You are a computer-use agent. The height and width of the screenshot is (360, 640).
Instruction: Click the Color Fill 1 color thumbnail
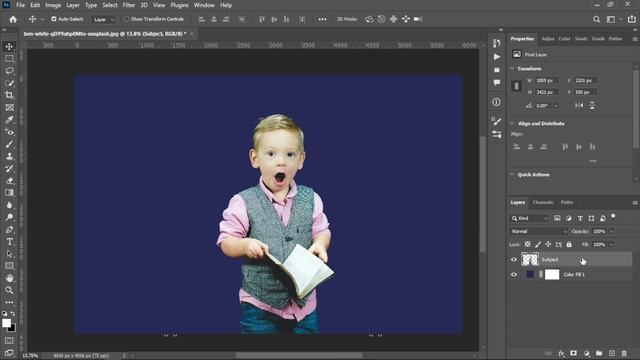[x=530, y=275]
